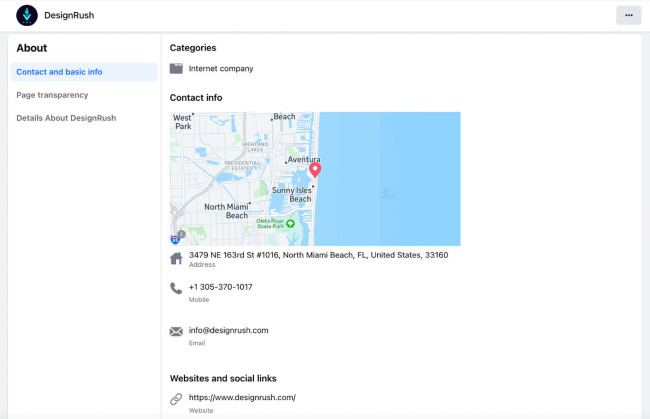Click the West Park map label
Screen dimensions: 650x419
coord(182,122)
